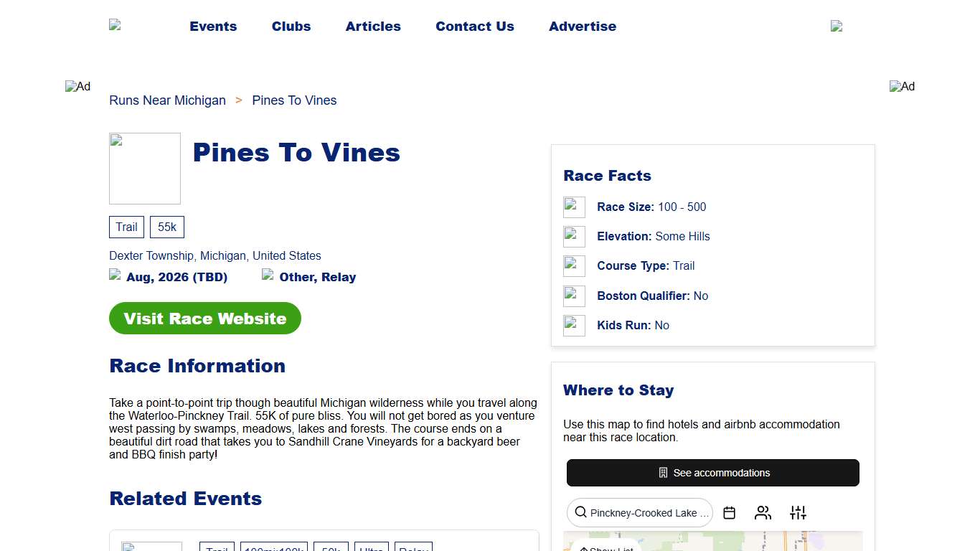Open the Pinckney-Crooked Lake location dropdown
This screenshot has height=551, width=980.
639,512
